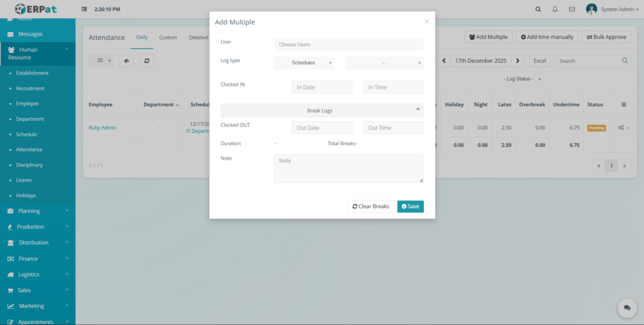The width and height of the screenshot is (644, 325).
Task: Open the mail envelope icon in header
Action: (x=572, y=9)
